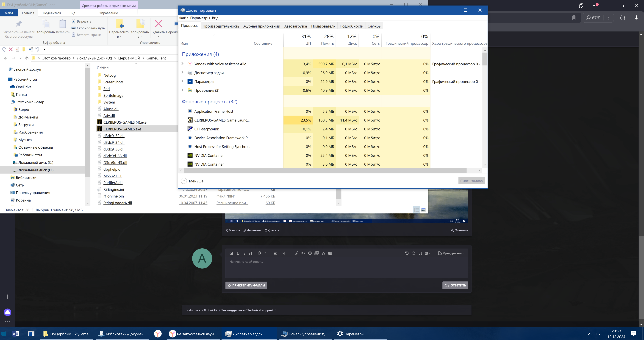Viewport: 644px width, 340px height.
Task: Select Локальный диск (C:) in navigation tree
Action: tap(36, 162)
